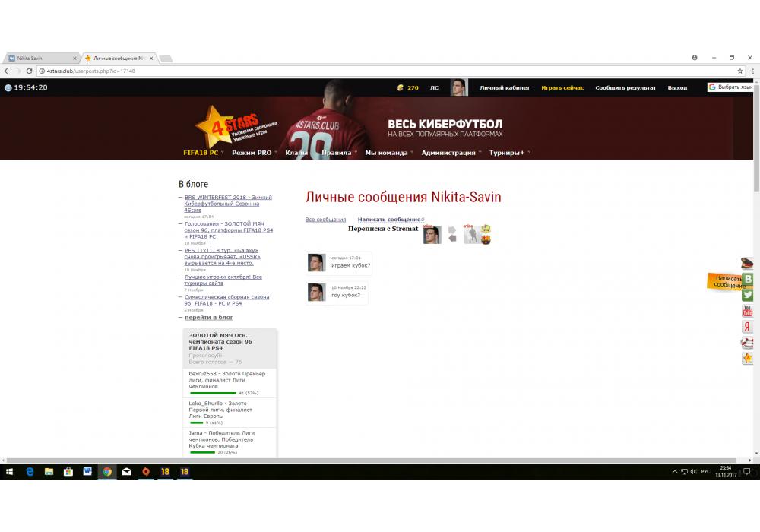Reload the page in browser
The width and height of the screenshot is (760, 532).
pyautogui.click(x=28, y=71)
